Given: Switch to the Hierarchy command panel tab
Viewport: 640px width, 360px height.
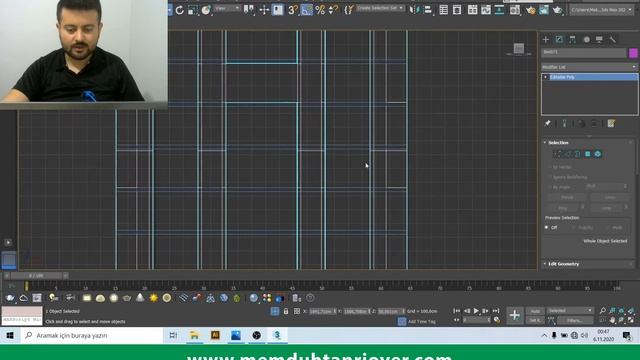Looking at the screenshot, I should click(x=573, y=40).
